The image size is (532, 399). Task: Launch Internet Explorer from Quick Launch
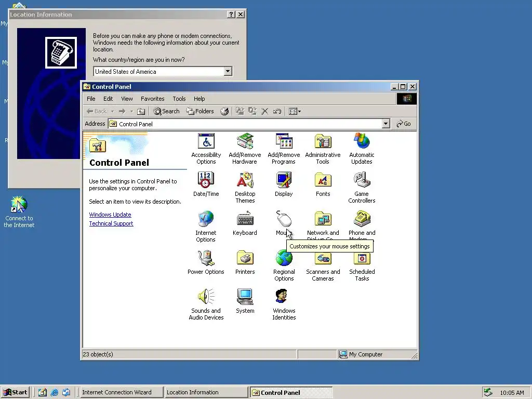coord(54,392)
